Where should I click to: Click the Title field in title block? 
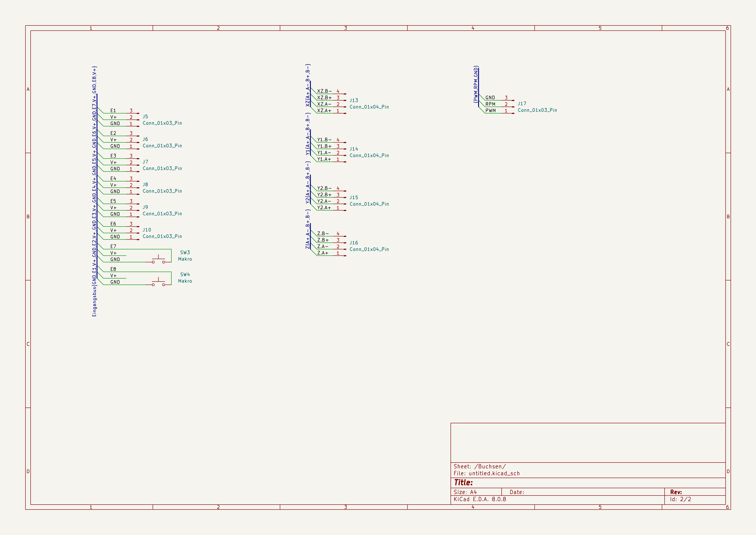pyautogui.click(x=463, y=483)
